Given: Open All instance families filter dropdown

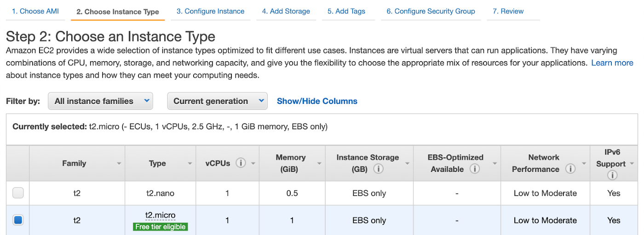Looking at the screenshot, I should pos(100,101).
